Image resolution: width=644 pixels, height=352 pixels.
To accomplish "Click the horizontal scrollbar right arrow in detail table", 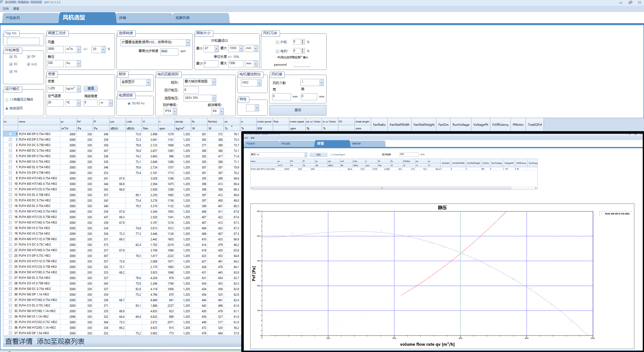I will [x=536, y=188].
